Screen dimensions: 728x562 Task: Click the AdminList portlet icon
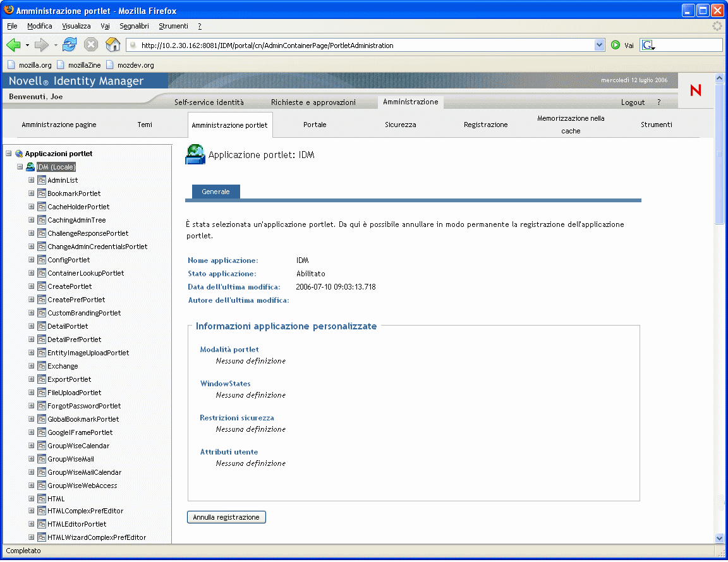point(42,180)
